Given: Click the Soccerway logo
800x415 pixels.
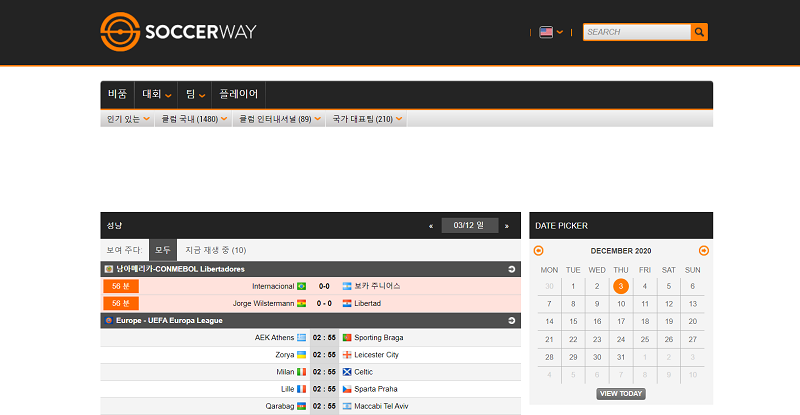Looking at the screenshot, I should click(178, 32).
